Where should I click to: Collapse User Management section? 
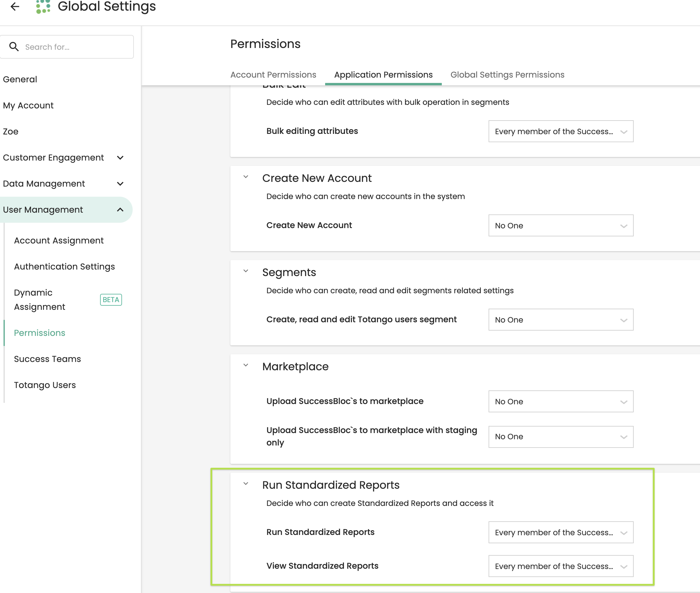(66, 210)
